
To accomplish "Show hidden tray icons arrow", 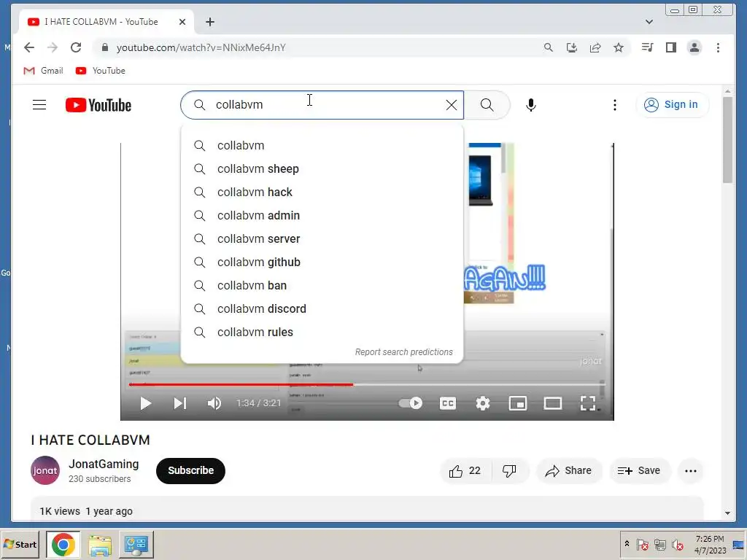I will coord(627,544).
